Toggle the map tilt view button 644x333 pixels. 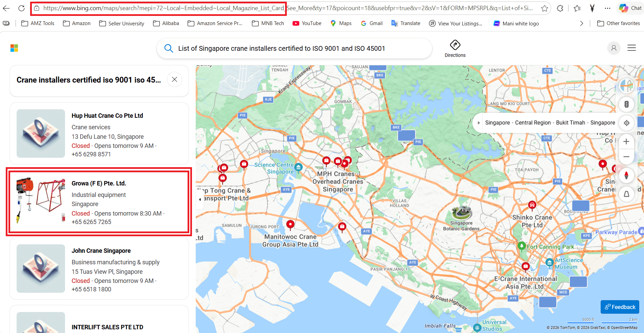626,194
